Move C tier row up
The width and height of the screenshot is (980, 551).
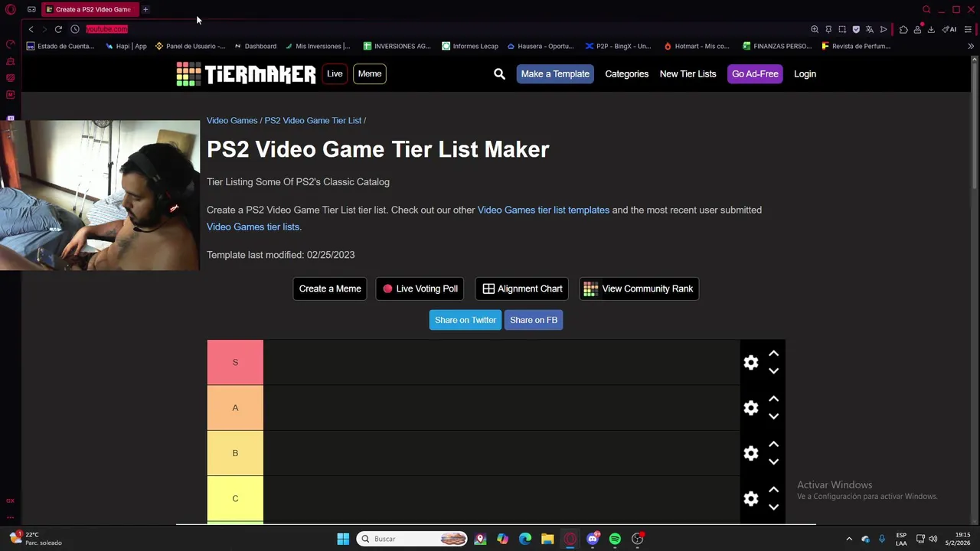(773, 490)
